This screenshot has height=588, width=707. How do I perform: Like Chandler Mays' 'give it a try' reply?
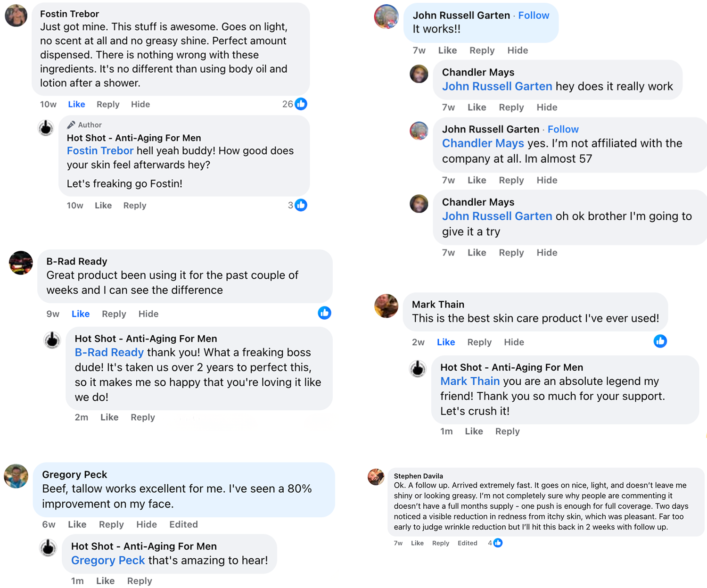click(x=477, y=253)
